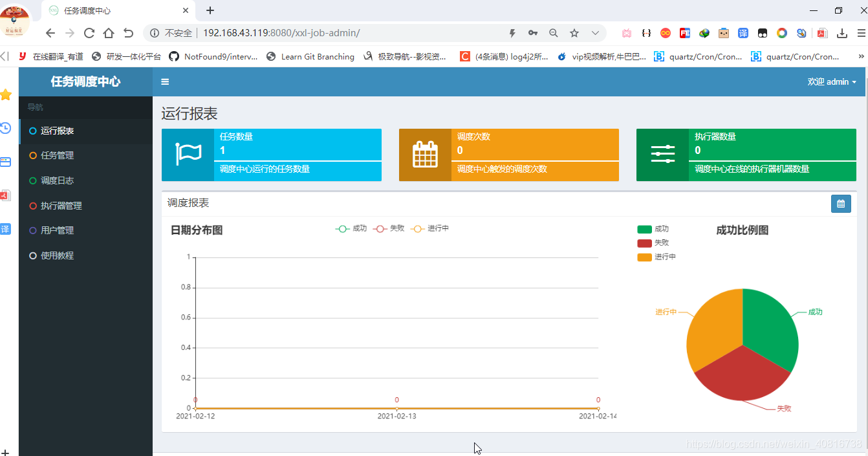Screen dimensions: 868x456
Task: Click the calendar icon on 调度次数 card
Action: click(425, 155)
